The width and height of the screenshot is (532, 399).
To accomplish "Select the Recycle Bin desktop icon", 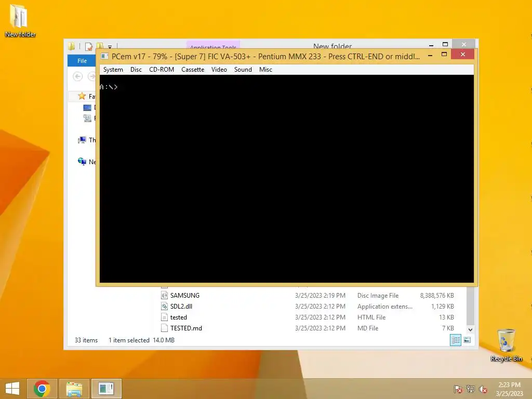I will pos(506,345).
